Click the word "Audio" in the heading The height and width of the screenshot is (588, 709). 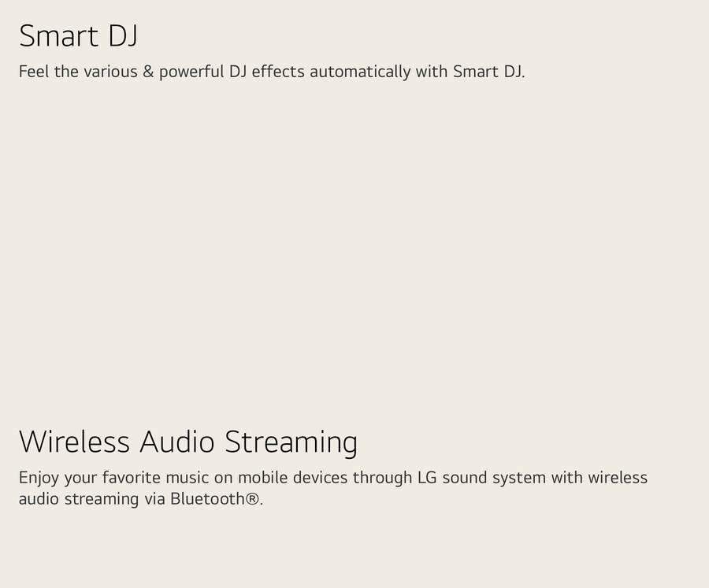177,442
